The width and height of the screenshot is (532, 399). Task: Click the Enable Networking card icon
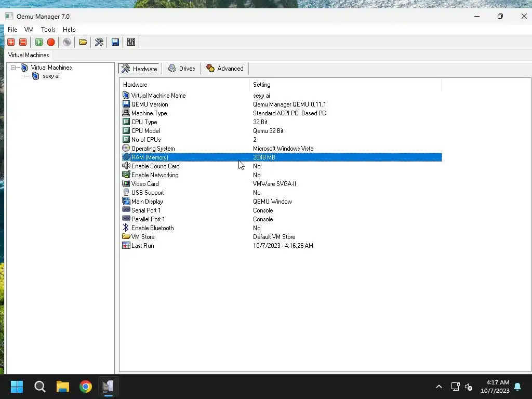coord(126,175)
